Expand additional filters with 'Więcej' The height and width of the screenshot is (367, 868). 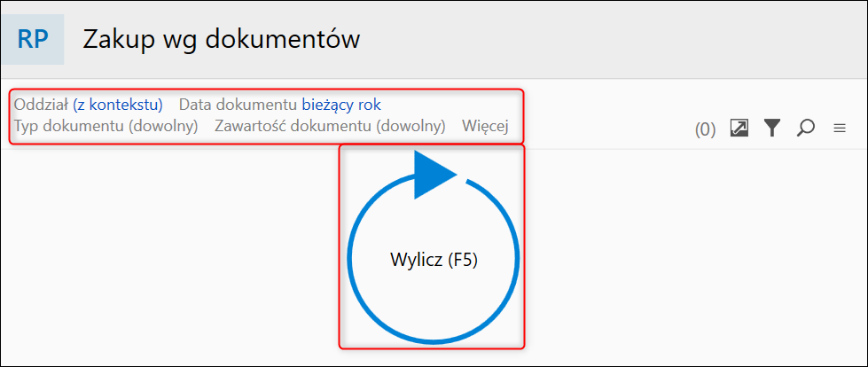(x=485, y=126)
